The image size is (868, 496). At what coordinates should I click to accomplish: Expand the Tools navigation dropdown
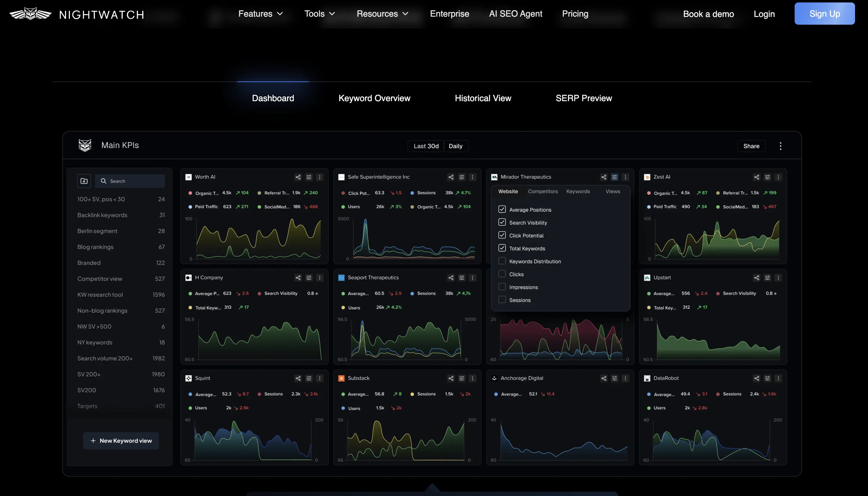point(319,14)
